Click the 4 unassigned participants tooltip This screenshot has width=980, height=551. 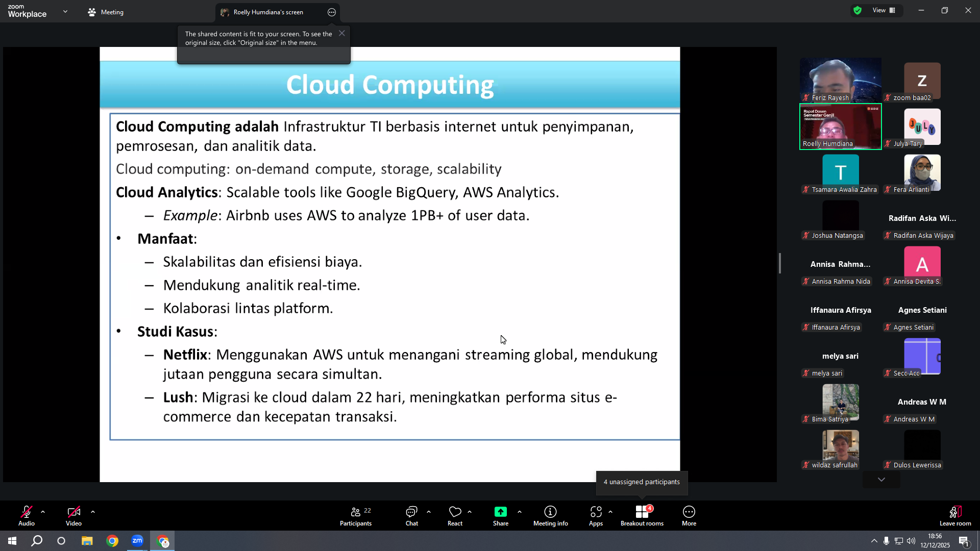642,482
